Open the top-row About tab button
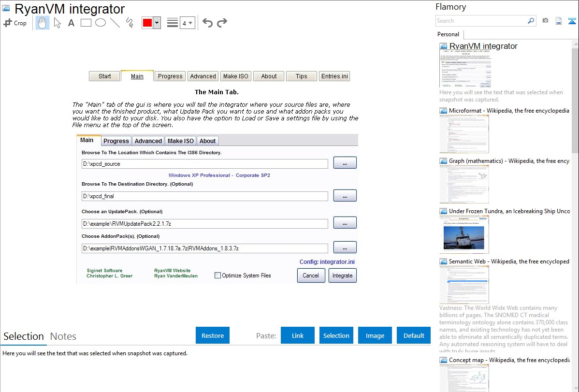 (269, 76)
